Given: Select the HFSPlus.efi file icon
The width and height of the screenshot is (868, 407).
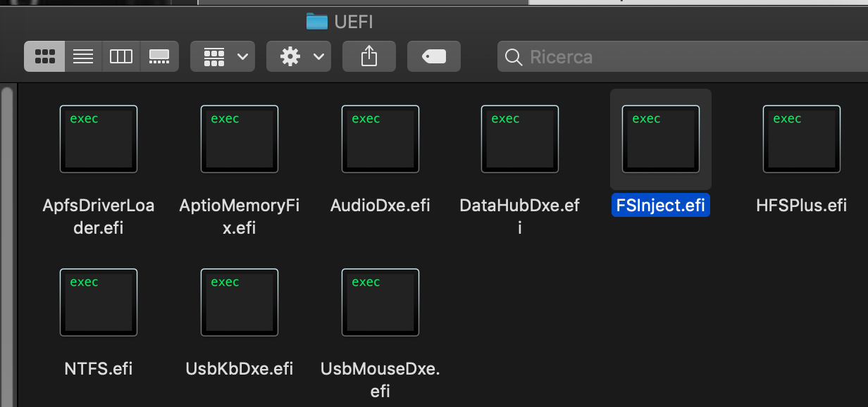Looking at the screenshot, I should tap(802, 139).
